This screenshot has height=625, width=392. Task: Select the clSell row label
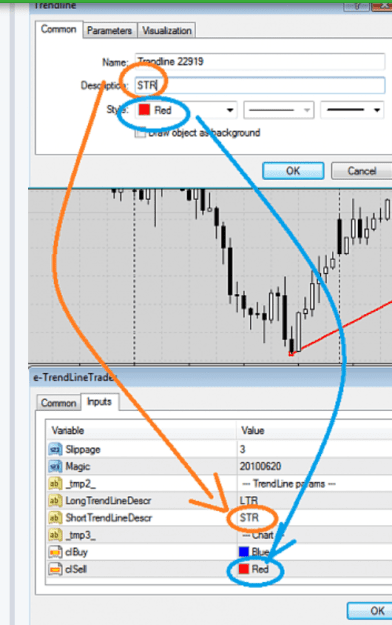tap(76, 569)
